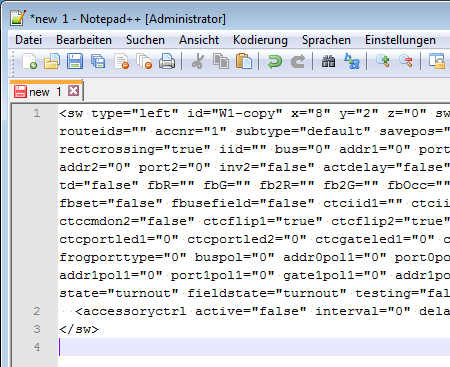Select line number 2 in the margin

point(37,311)
